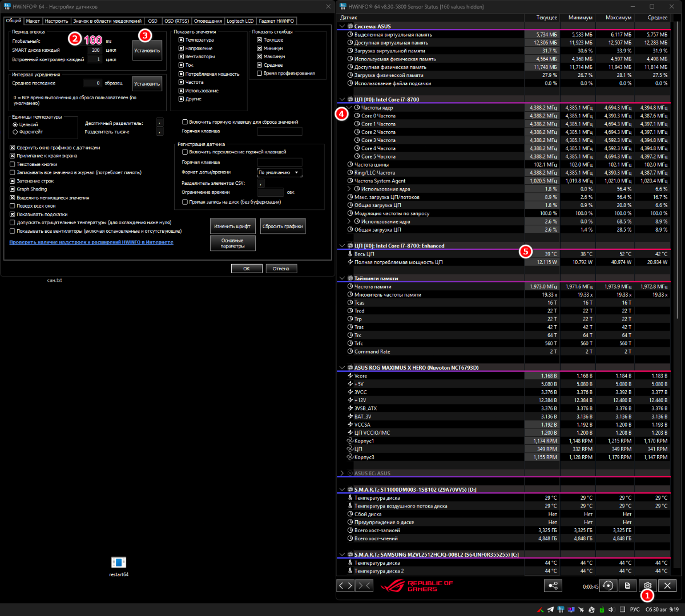Switch to the OSD (RTSS) tab
This screenshot has width=685, height=616.
pyautogui.click(x=177, y=21)
